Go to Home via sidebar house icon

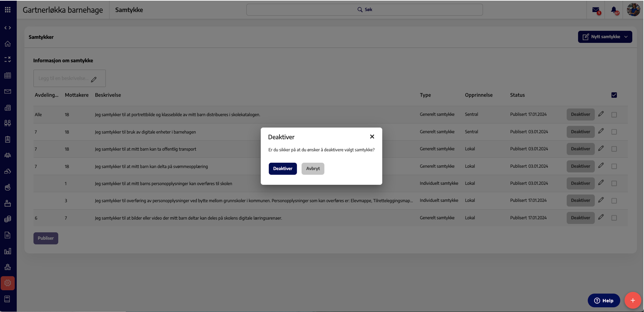coord(8,44)
